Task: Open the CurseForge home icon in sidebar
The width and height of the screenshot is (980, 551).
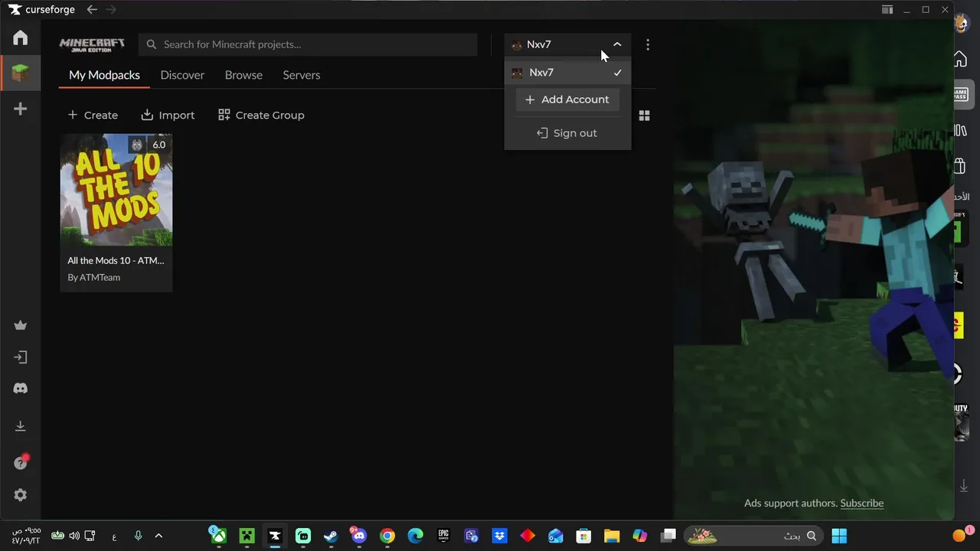Action: [21, 37]
